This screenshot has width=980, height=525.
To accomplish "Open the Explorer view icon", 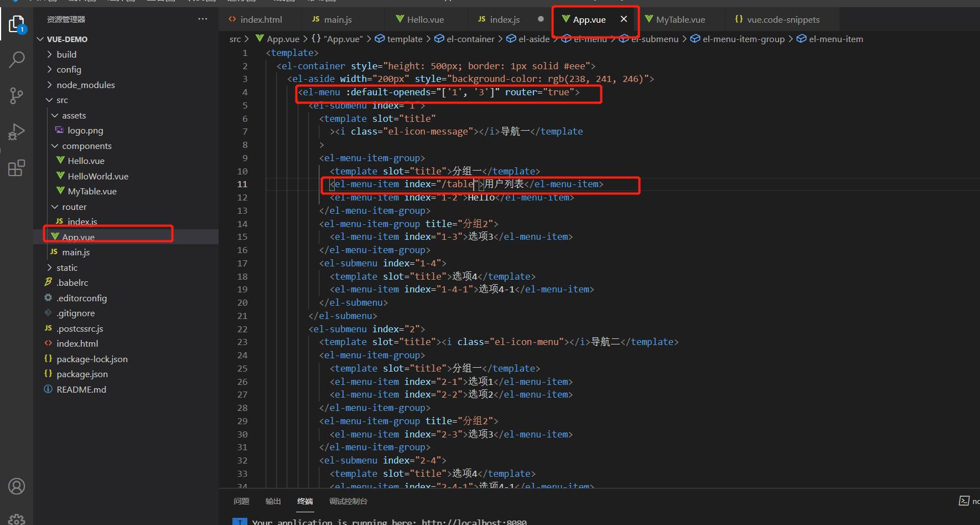I will 17,24.
